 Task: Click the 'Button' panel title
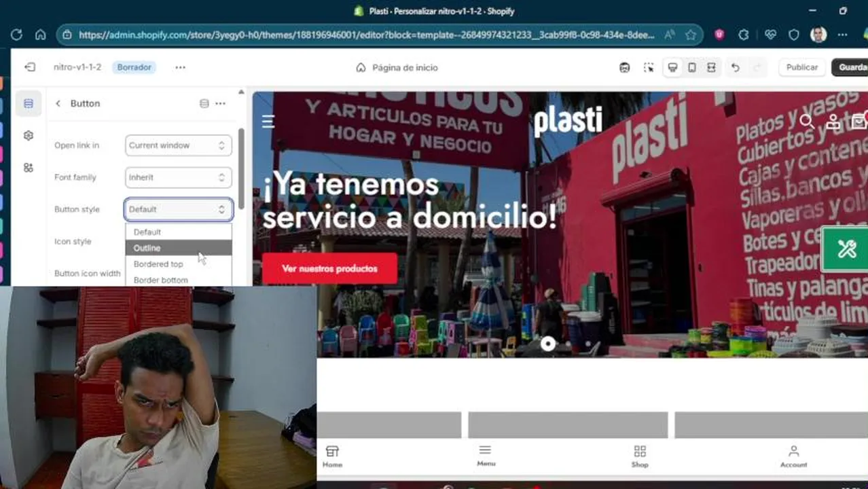coord(85,103)
